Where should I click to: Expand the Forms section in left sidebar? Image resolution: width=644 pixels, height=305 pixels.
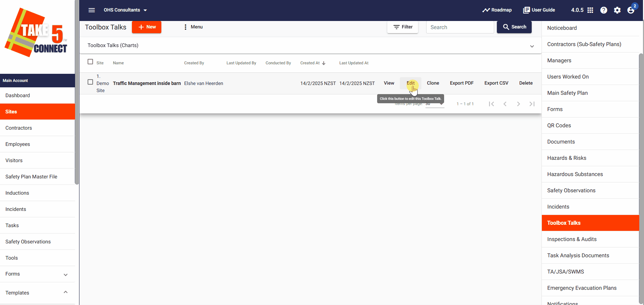click(x=66, y=275)
